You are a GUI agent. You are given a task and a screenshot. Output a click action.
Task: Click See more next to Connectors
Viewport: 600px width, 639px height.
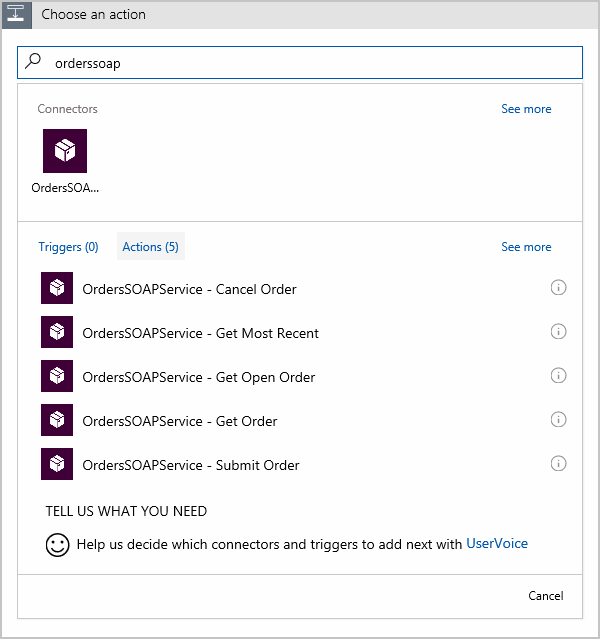coord(526,109)
